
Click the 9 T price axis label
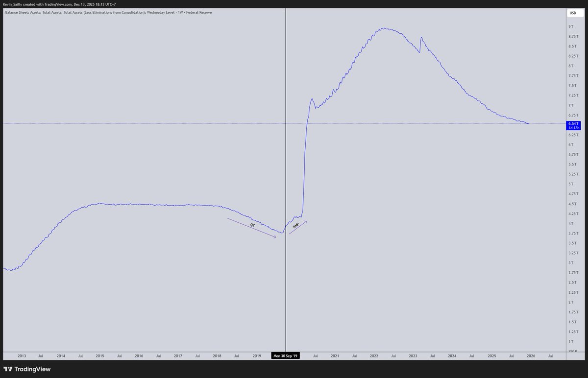tap(571, 26)
